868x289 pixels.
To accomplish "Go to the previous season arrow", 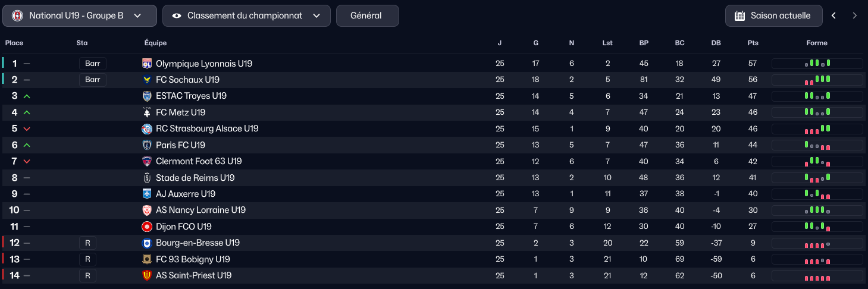I will [x=833, y=16].
